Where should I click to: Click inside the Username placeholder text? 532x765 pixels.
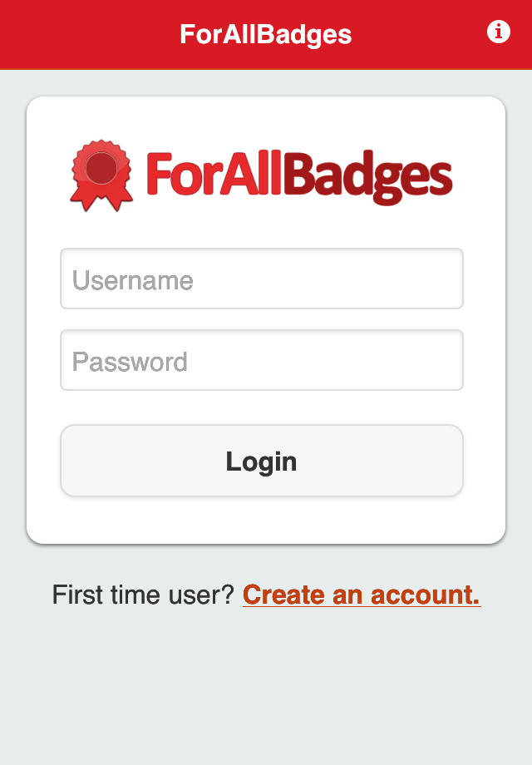tap(133, 280)
